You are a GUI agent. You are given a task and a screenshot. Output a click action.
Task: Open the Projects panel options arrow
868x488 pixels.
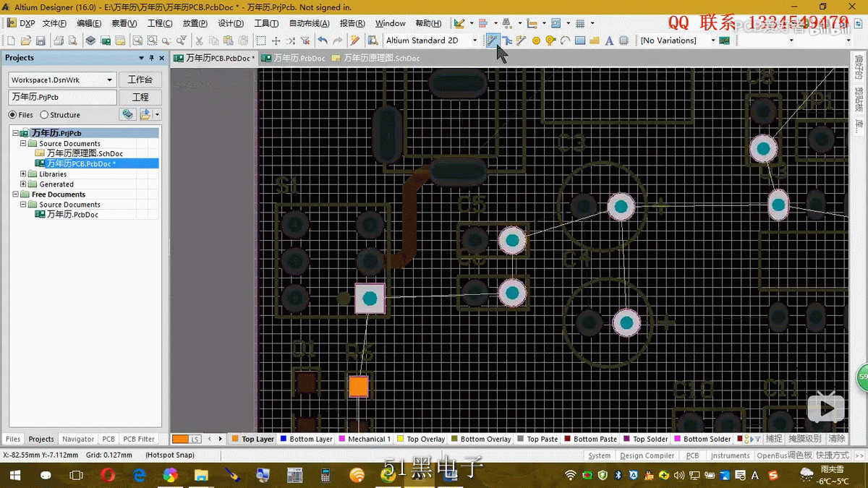[x=142, y=58]
